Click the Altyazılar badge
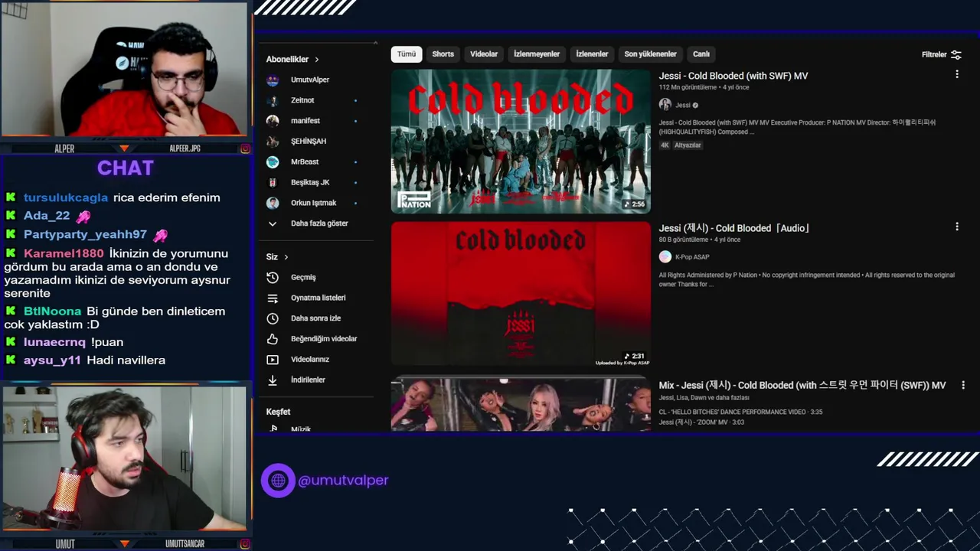The width and height of the screenshot is (980, 551). coord(688,145)
